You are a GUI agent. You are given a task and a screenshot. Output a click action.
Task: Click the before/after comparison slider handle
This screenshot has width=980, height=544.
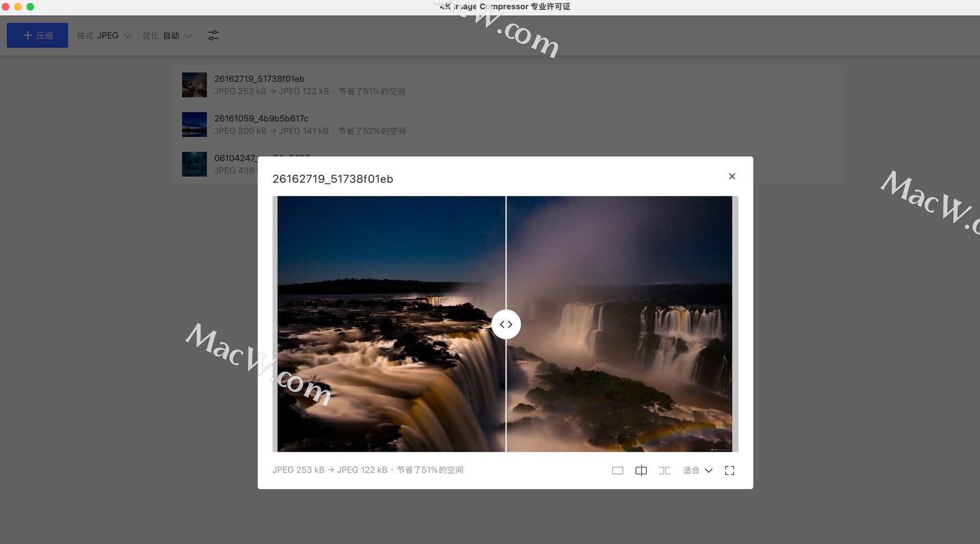506,324
